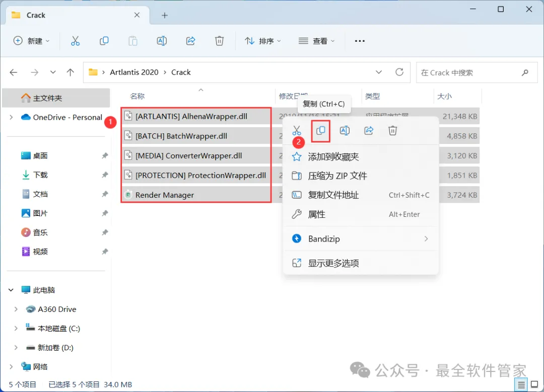
Task: Click Artlantis 2020 in breadcrumb path
Action: pyautogui.click(x=134, y=72)
